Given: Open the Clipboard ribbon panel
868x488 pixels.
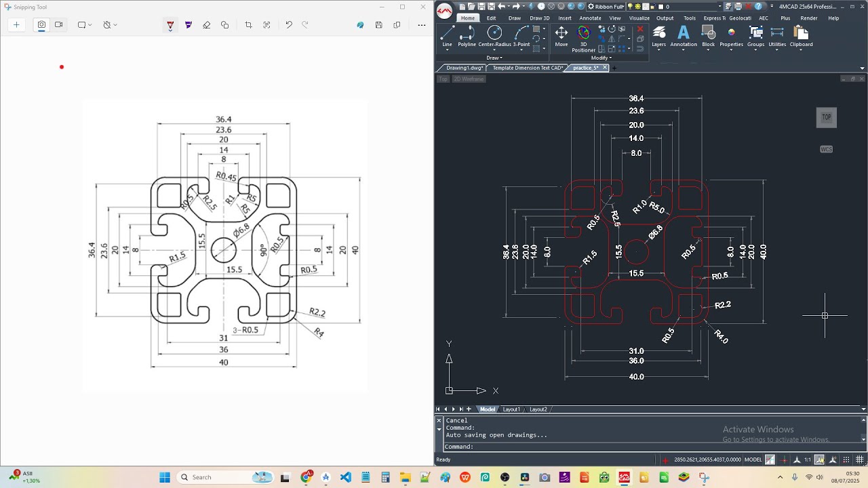Looking at the screenshot, I should coord(801,37).
